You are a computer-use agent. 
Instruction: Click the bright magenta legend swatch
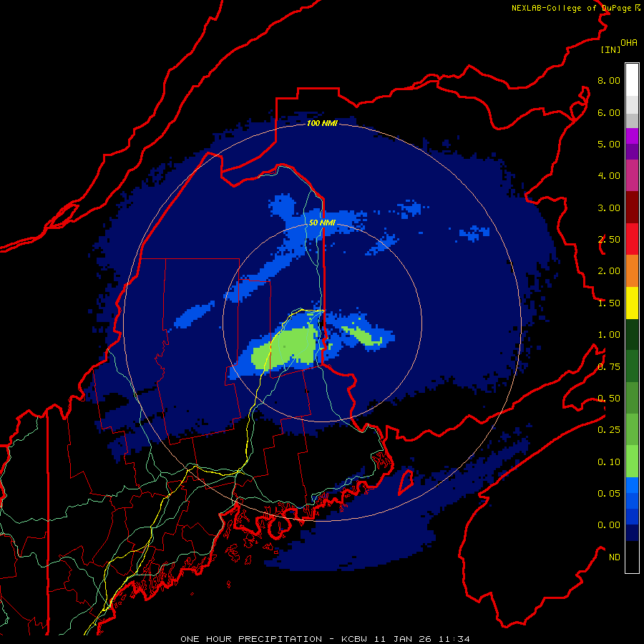[x=632, y=136]
